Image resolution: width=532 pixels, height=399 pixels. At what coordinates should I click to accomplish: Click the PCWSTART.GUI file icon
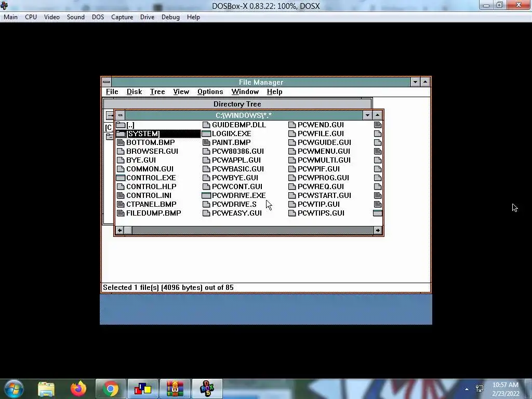click(292, 195)
